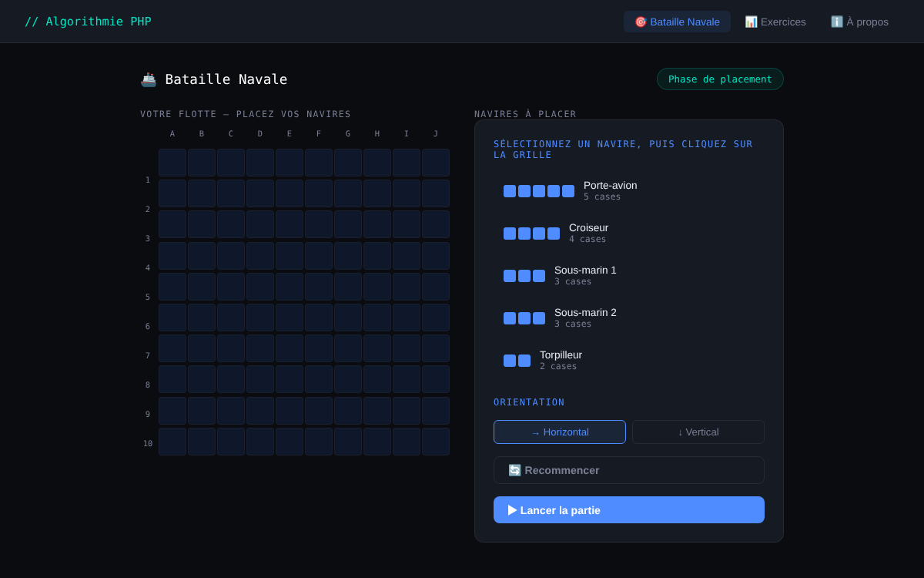Click the '2 cases' text
The image size is (924, 578).
point(558,367)
